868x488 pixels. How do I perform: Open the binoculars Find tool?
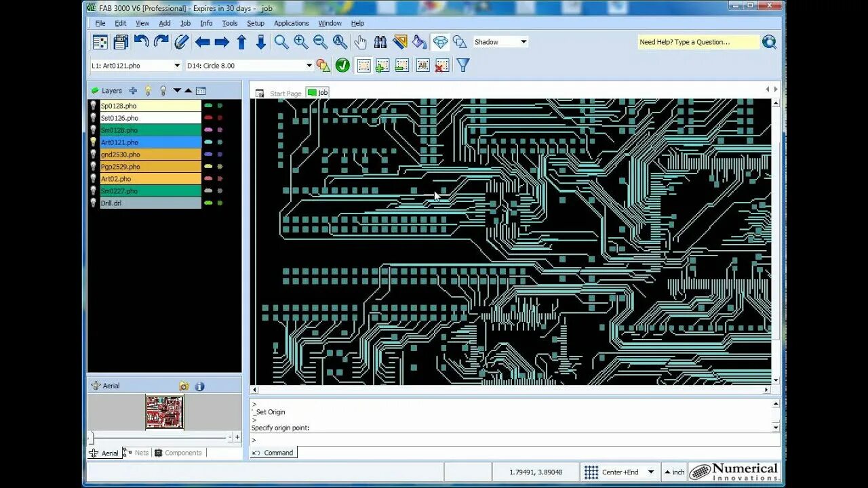tap(380, 42)
